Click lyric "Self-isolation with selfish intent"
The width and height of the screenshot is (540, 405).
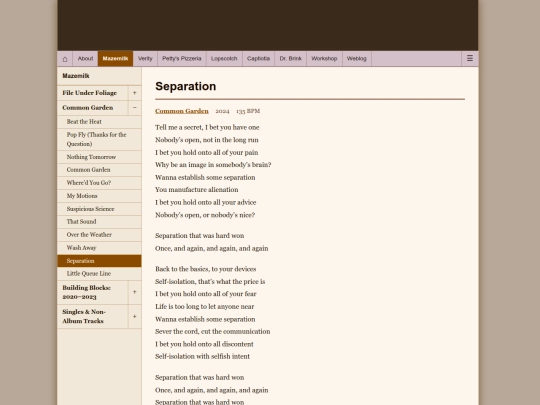(202, 356)
